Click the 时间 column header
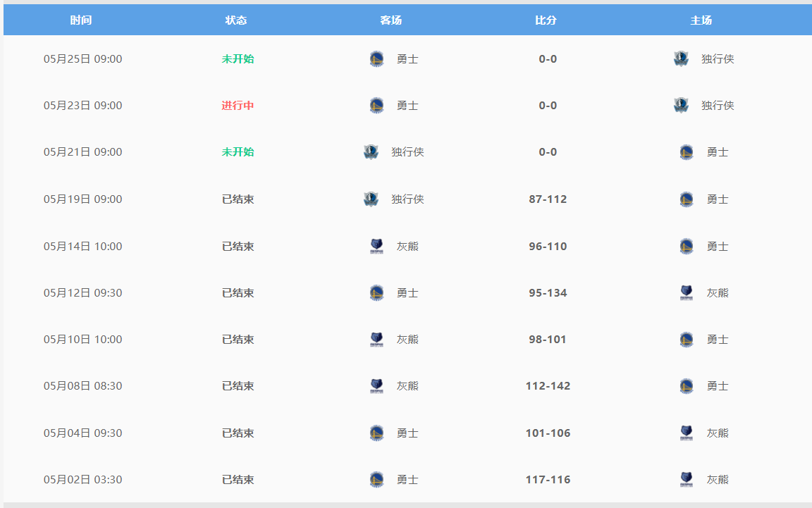Viewport: 812px width, 508px height. pyautogui.click(x=81, y=20)
